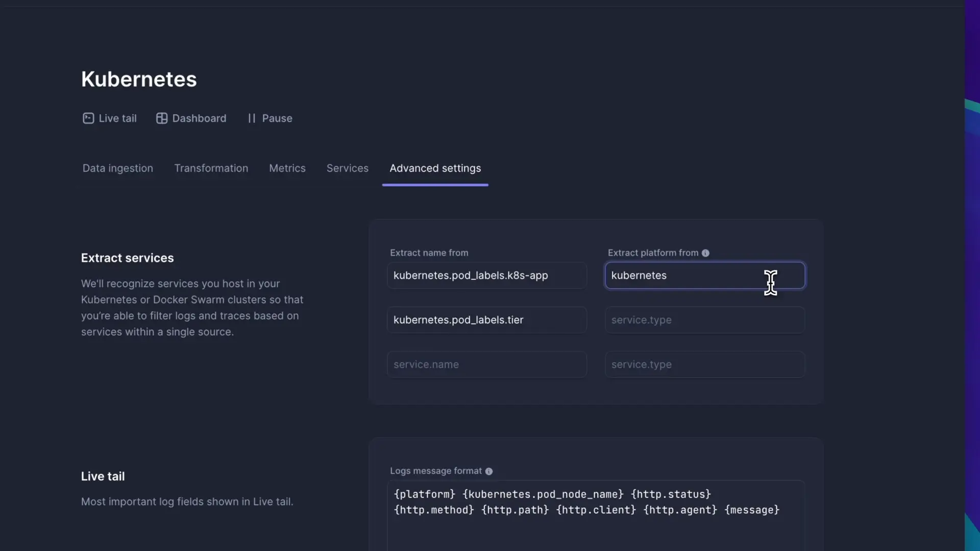Image resolution: width=980 pixels, height=551 pixels.
Task: Click the Logs message format label
Action: pyautogui.click(x=436, y=471)
